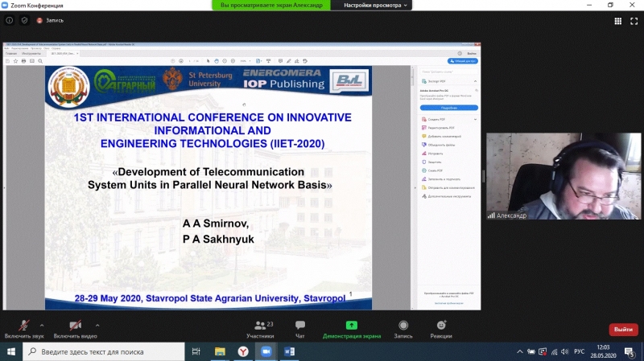
Task: Open the Главная tab in Acrobat
Action: pos(11,53)
